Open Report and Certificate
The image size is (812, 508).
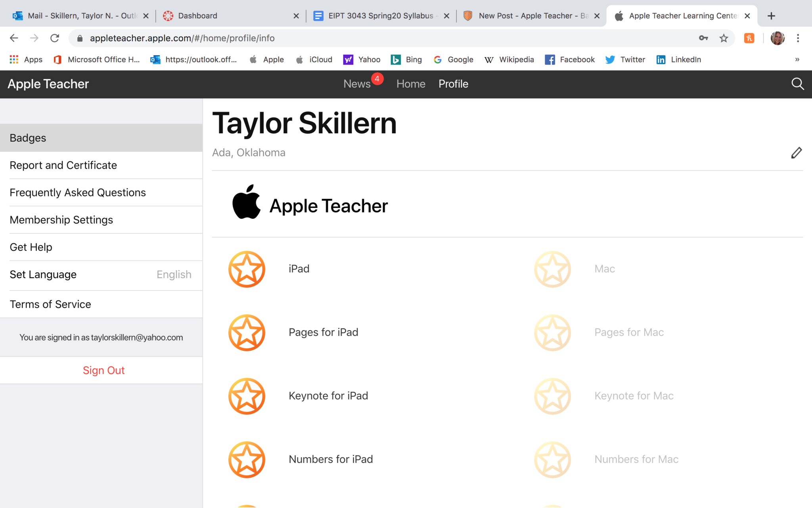tap(63, 165)
